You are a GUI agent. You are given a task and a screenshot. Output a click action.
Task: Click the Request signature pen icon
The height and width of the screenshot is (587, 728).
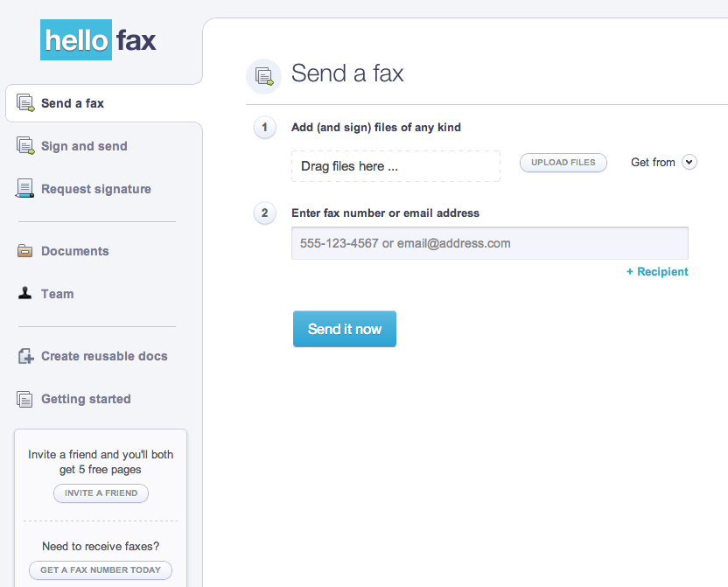coord(25,189)
